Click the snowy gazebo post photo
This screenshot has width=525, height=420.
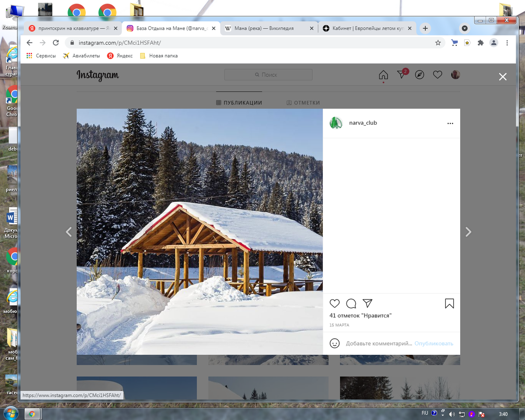(x=199, y=231)
